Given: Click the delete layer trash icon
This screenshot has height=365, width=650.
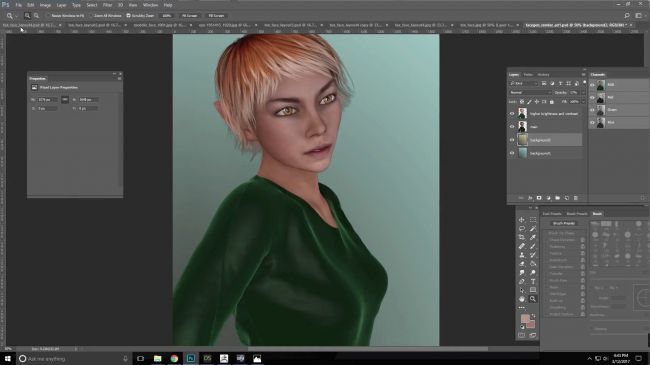Looking at the screenshot, I should coord(576,198).
